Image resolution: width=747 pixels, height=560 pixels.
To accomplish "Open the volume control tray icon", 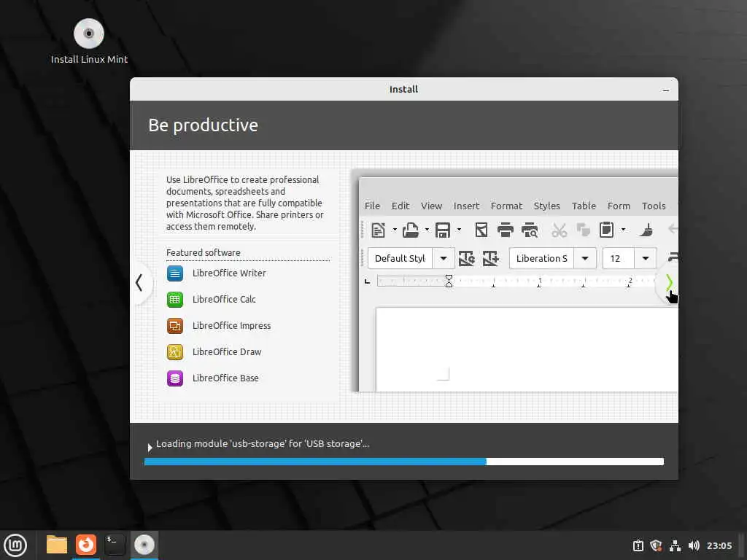I will 694,545.
